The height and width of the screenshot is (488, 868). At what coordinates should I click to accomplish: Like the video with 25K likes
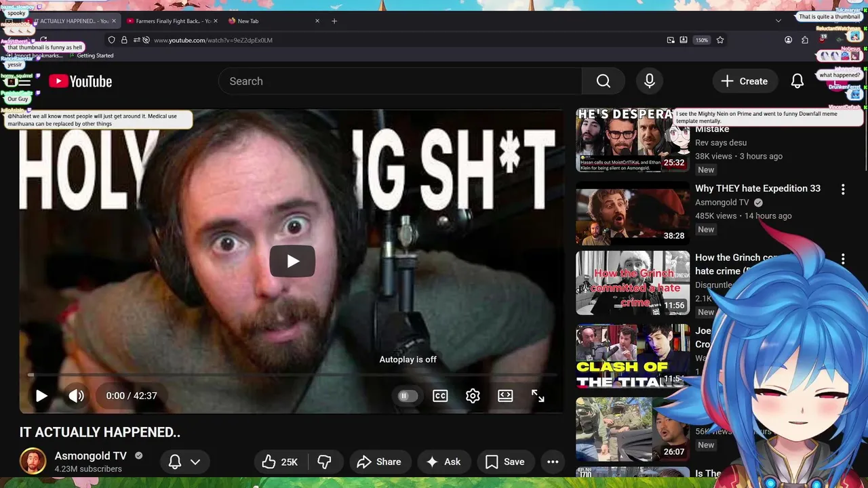click(x=280, y=462)
